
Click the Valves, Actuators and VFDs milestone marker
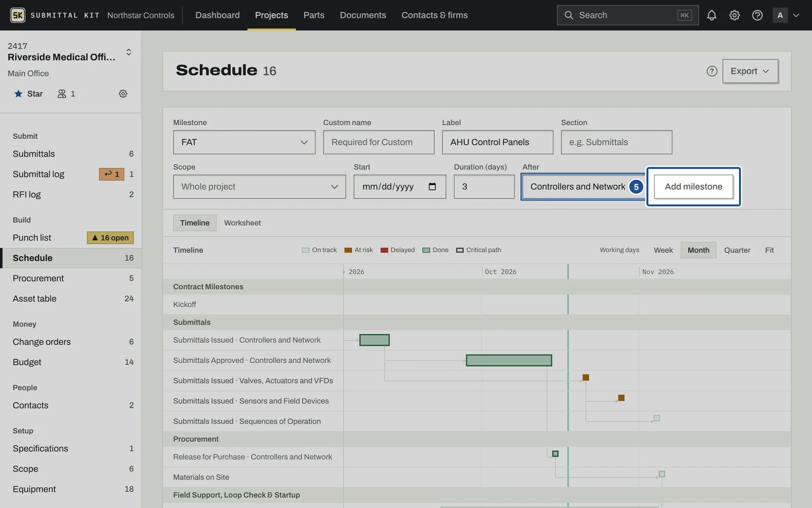(586, 377)
